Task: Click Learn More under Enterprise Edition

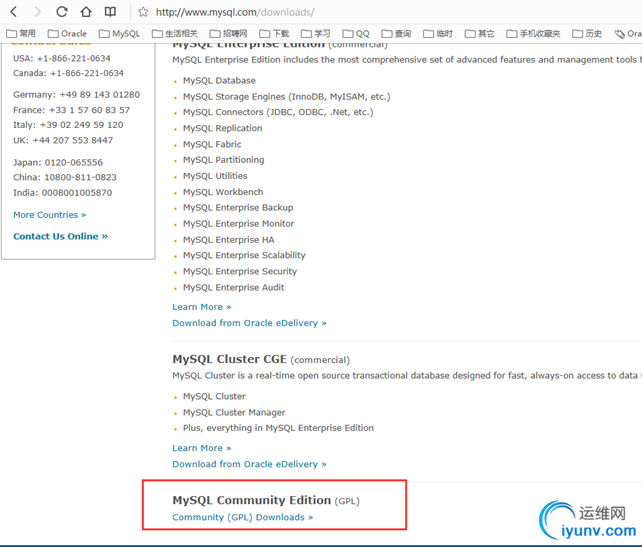Action: coord(202,307)
